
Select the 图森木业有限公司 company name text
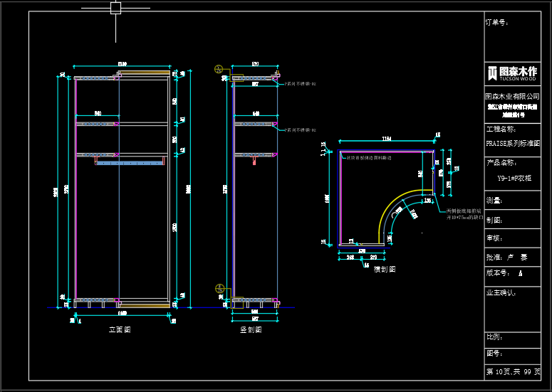coord(512,96)
